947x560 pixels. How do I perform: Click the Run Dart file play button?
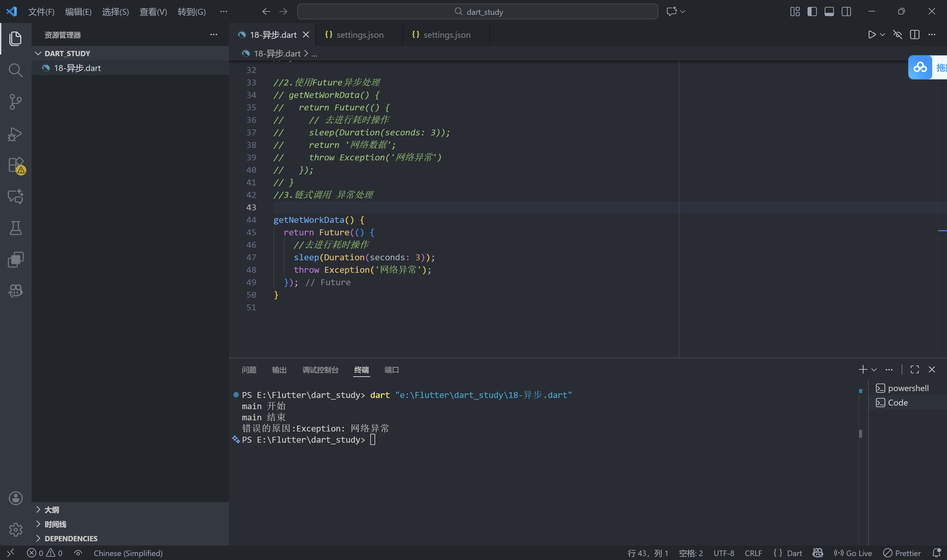(871, 35)
